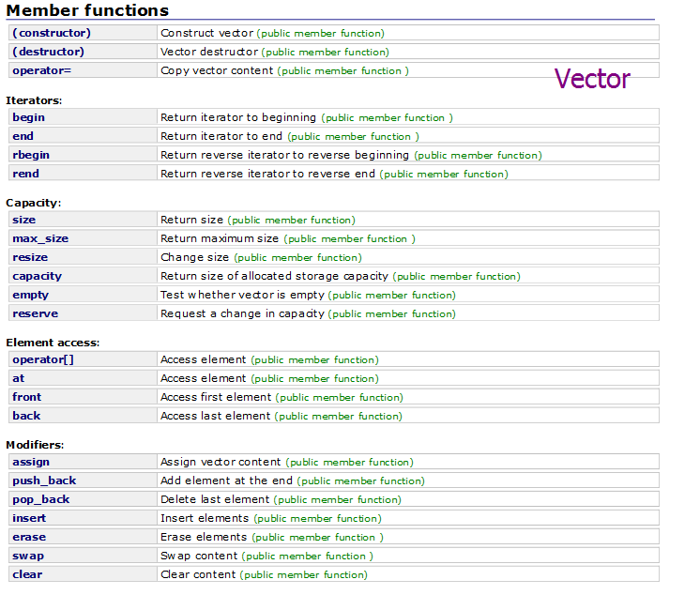Image resolution: width=700 pixels, height=595 pixels.
Task: Click the operator= link
Action: 42,70
